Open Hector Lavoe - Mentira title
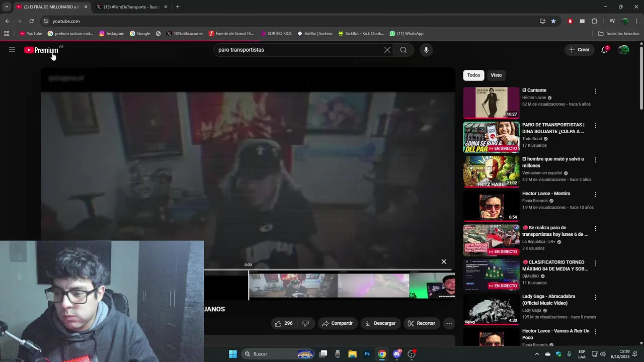644x362 pixels. point(546,194)
